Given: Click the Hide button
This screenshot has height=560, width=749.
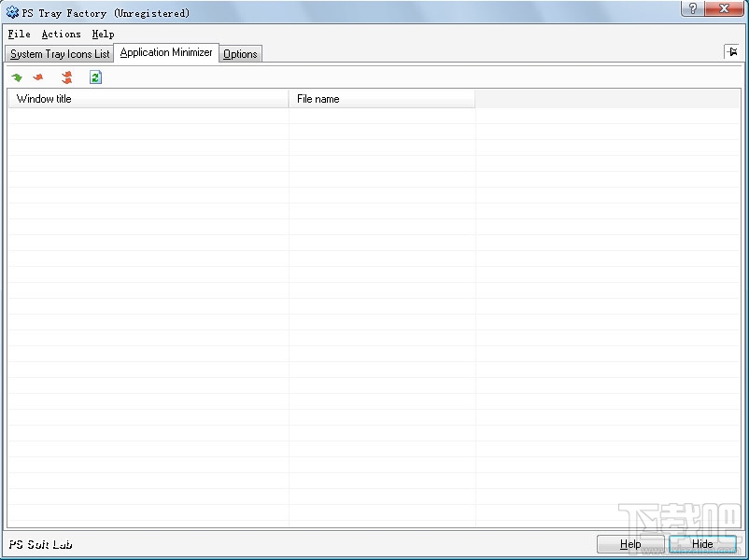Looking at the screenshot, I should coord(702,544).
